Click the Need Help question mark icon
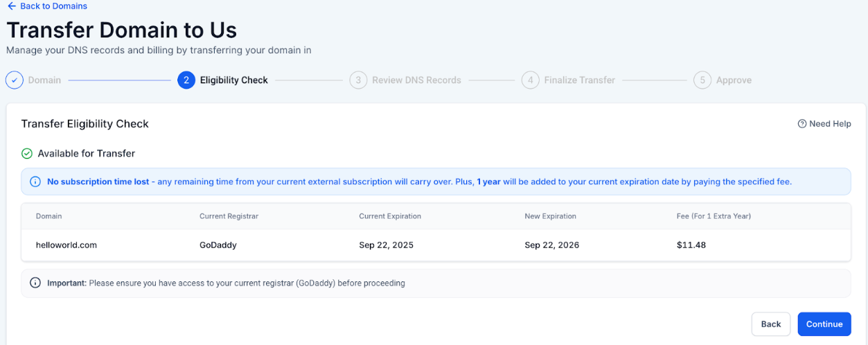Image resolution: width=868 pixels, height=345 pixels. (x=802, y=124)
